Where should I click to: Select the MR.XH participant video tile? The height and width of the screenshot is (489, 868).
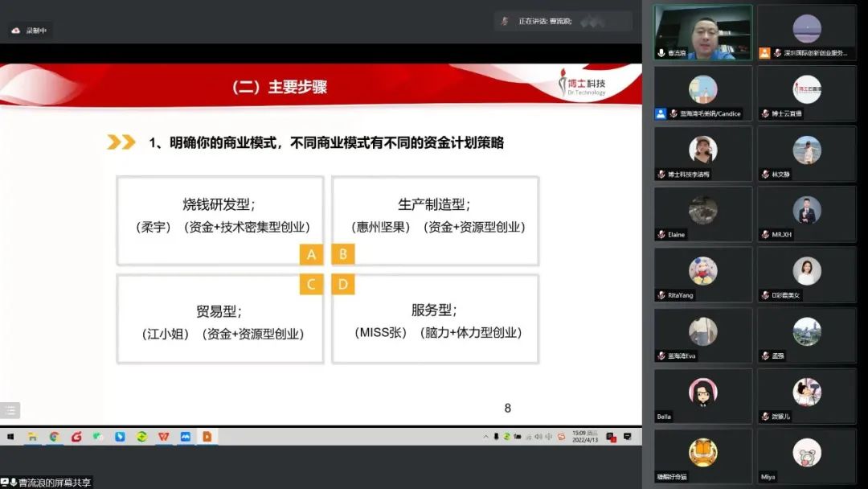pyautogui.click(x=806, y=214)
